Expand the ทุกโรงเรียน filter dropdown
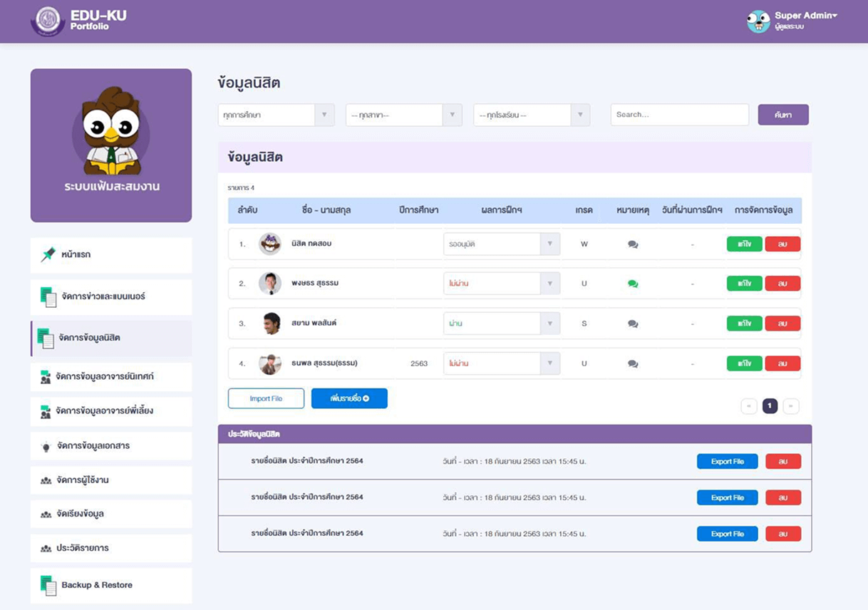868x610 pixels. point(532,115)
